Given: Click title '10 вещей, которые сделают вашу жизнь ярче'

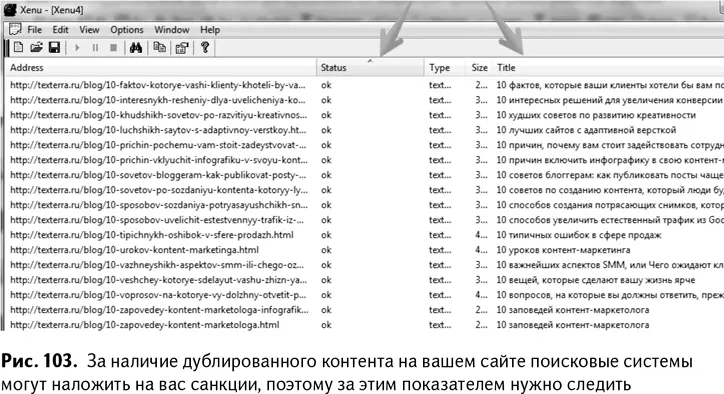Looking at the screenshot, I should [596, 280].
